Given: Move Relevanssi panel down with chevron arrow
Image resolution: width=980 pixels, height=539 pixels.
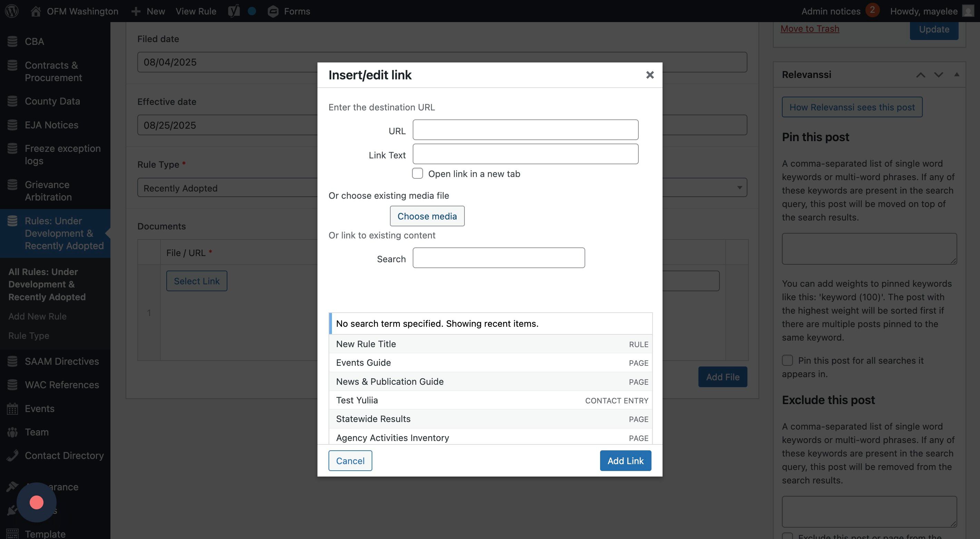Looking at the screenshot, I should click(x=938, y=75).
